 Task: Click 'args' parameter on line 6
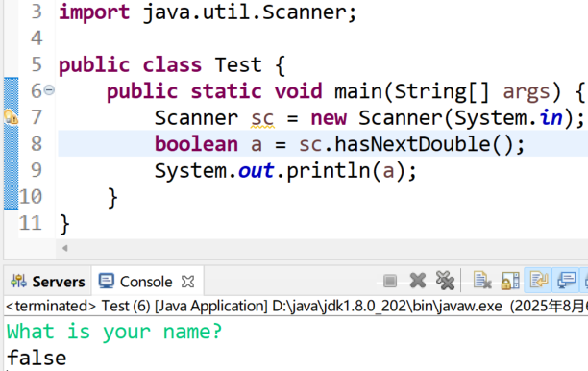coord(527,92)
